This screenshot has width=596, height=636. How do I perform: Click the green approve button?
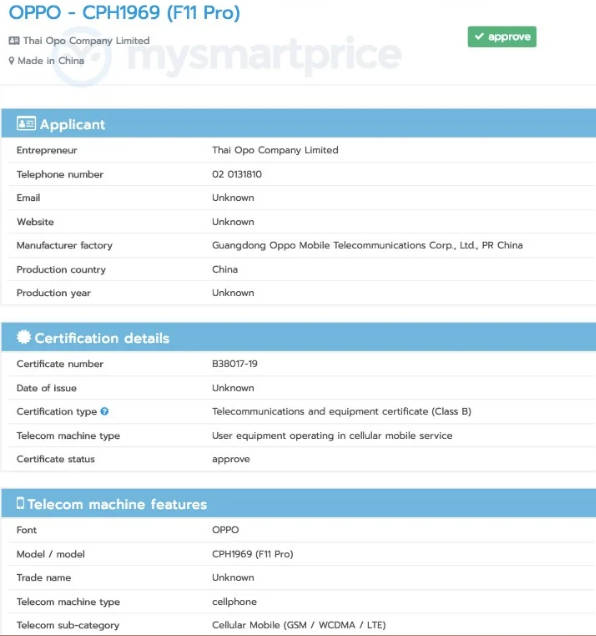tap(502, 37)
